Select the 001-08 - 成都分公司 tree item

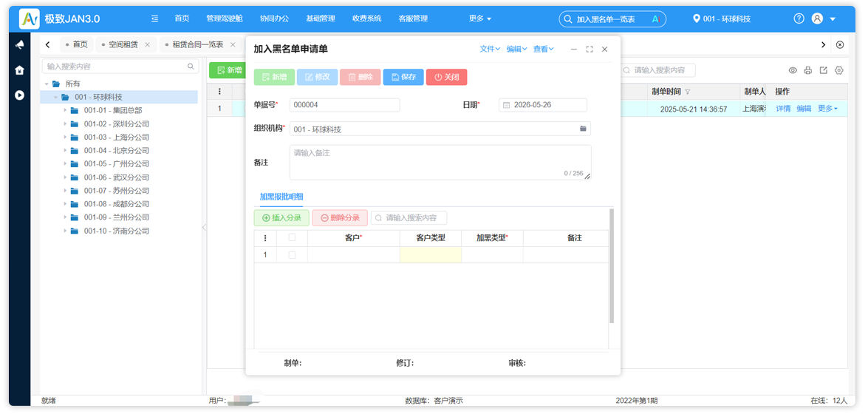pyautogui.click(x=116, y=204)
